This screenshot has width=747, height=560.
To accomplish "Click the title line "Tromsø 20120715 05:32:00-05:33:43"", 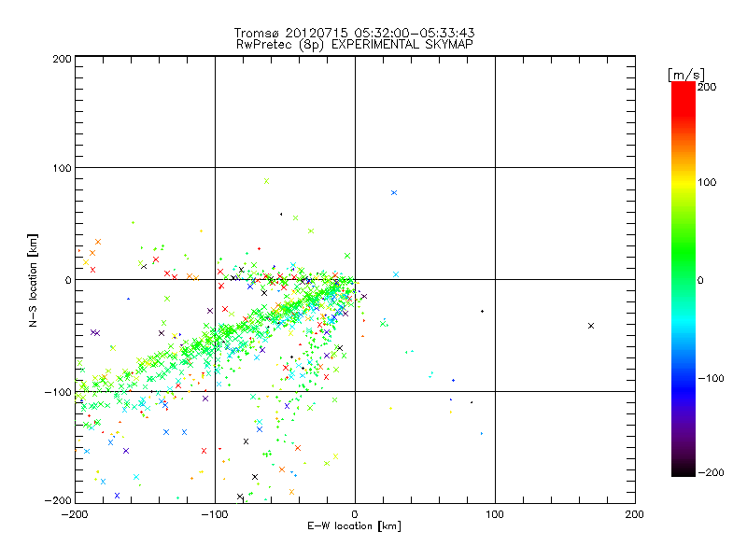I will click(x=354, y=33).
